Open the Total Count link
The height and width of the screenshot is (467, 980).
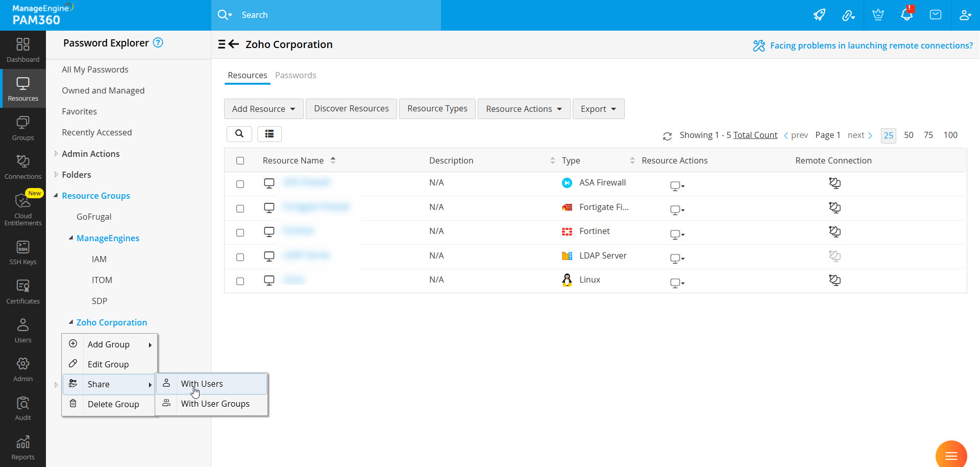(755, 135)
